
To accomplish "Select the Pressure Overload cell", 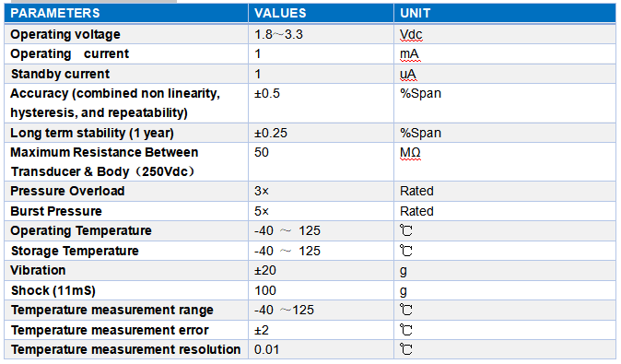I will click(x=126, y=191).
